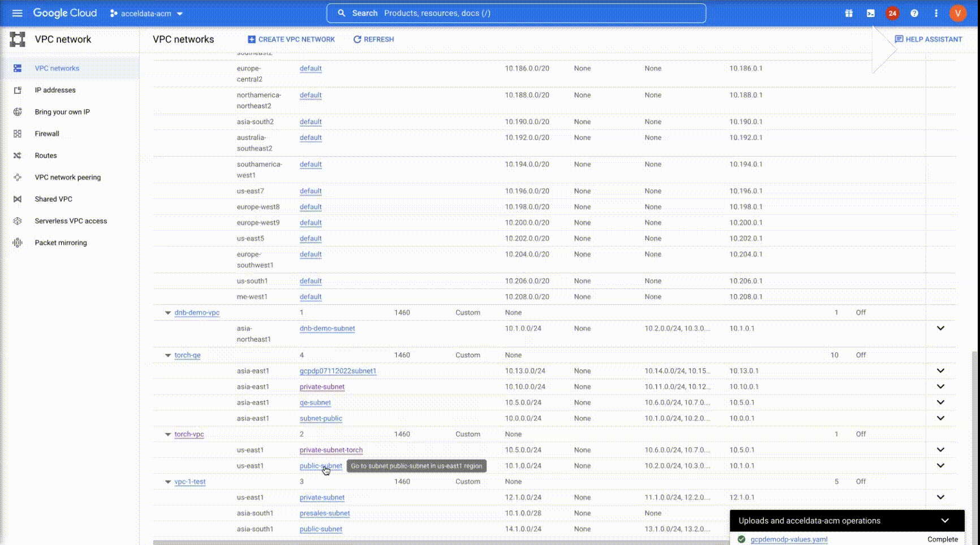Image resolution: width=980 pixels, height=545 pixels.
Task: Open dnb-demo-vpc network link
Action: pos(197,313)
